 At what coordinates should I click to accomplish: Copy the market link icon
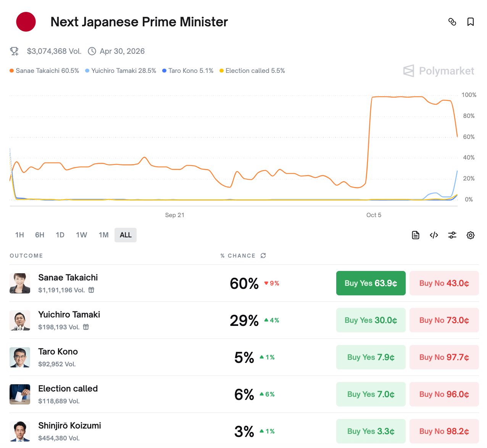452,22
